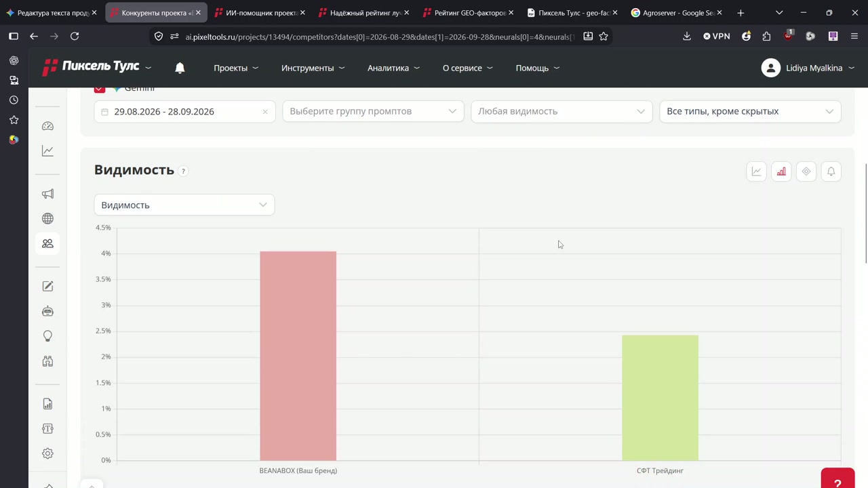This screenshot has width=868, height=488.
Task: Select the competitors people icon in sidebar
Action: pos(47,243)
